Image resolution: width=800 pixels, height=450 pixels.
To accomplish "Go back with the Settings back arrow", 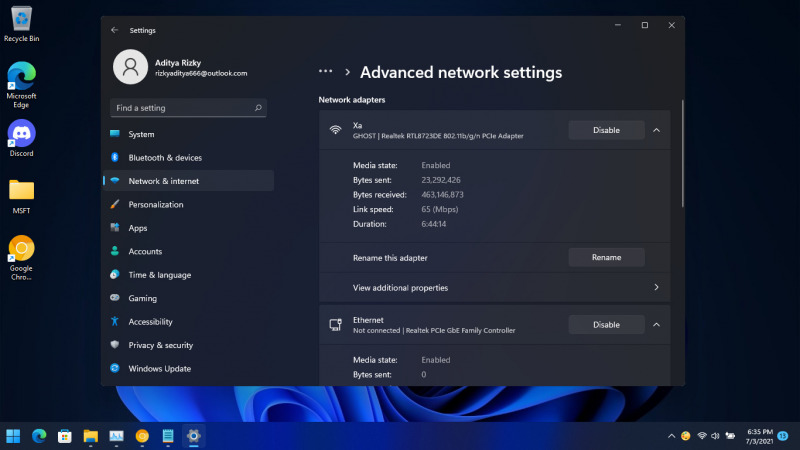I will tap(114, 30).
